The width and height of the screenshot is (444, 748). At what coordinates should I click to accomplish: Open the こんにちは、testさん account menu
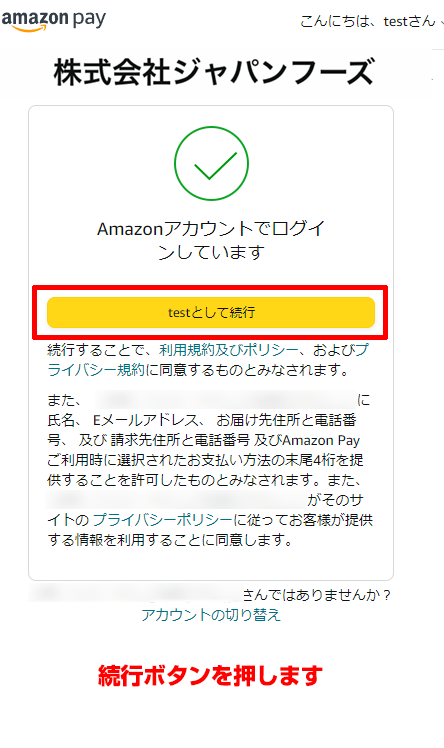tap(371, 21)
